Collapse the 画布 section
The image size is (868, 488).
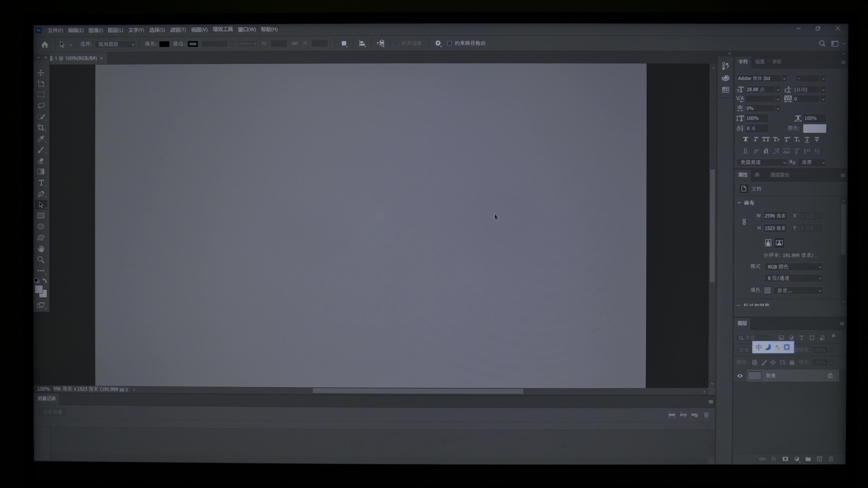(739, 203)
